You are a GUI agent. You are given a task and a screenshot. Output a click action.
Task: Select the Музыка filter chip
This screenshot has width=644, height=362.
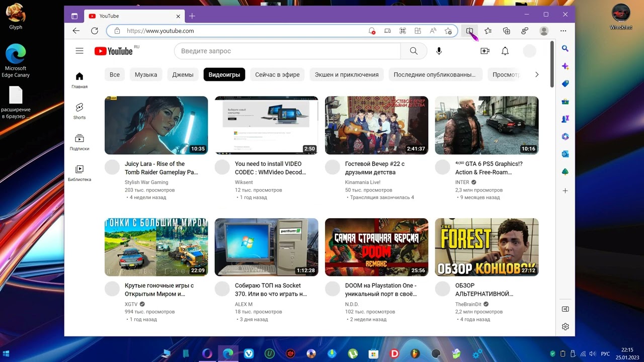(x=146, y=74)
